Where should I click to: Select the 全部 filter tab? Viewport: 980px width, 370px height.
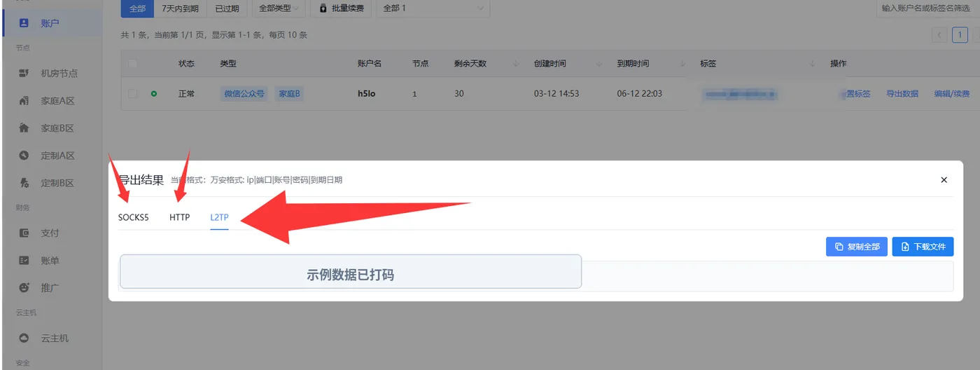pyautogui.click(x=138, y=8)
